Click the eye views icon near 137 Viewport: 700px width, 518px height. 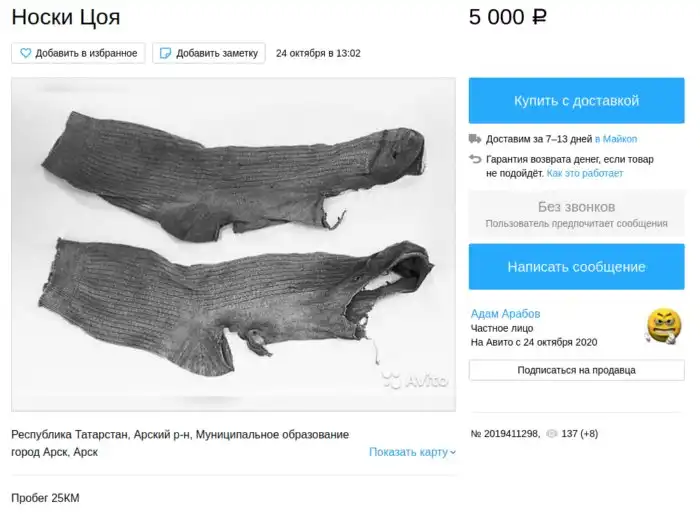(552, 434)
